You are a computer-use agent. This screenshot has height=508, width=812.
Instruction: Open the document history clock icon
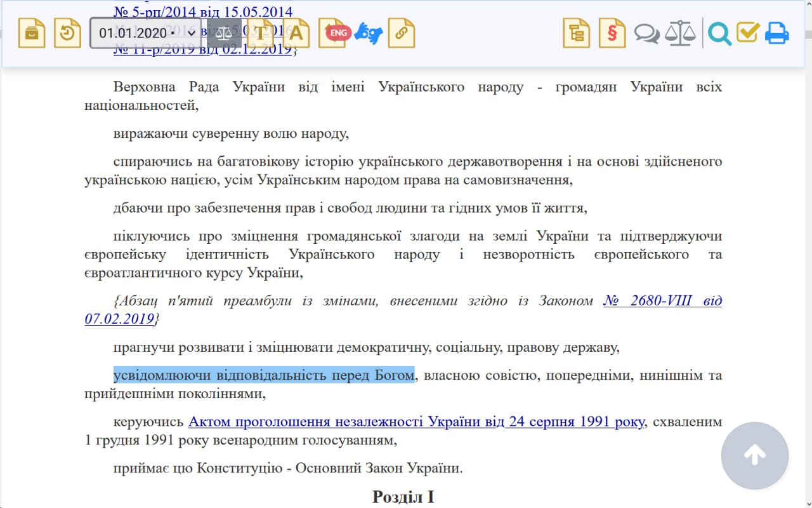click(x=67, y=33)
